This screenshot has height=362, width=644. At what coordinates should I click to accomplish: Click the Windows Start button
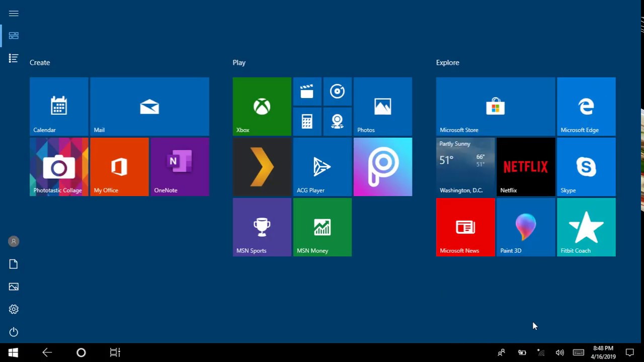[x=13, y=352]
